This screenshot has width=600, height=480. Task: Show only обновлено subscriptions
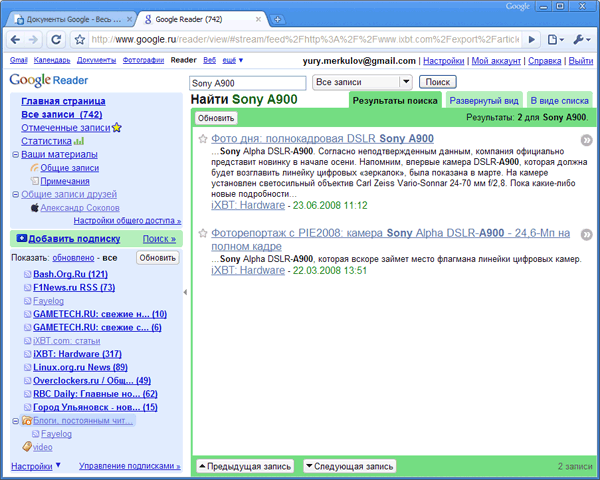click(73, 258)
